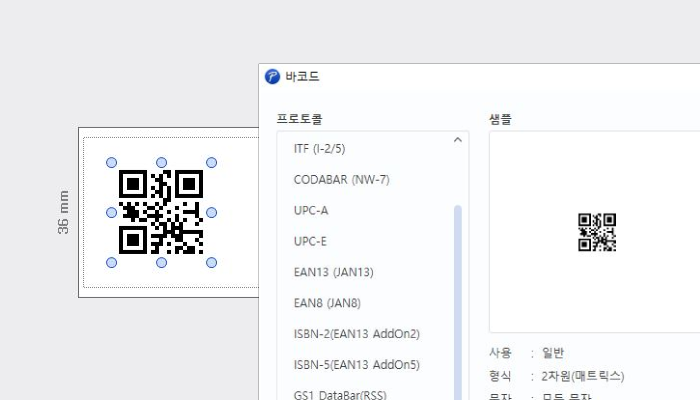
Task: Select the QR code object on label
Action: 161,212
